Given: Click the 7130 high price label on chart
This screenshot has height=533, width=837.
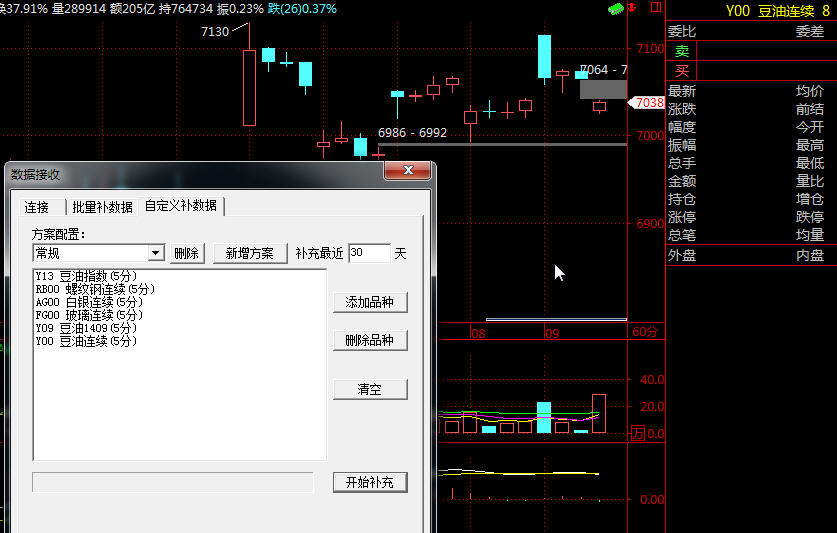Looking at the screenshot, I should click(x=215, y=32).
